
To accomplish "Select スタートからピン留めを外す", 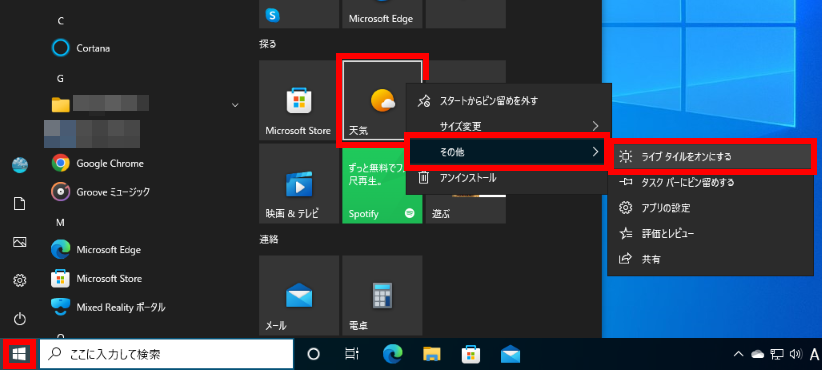I will 509,101.
